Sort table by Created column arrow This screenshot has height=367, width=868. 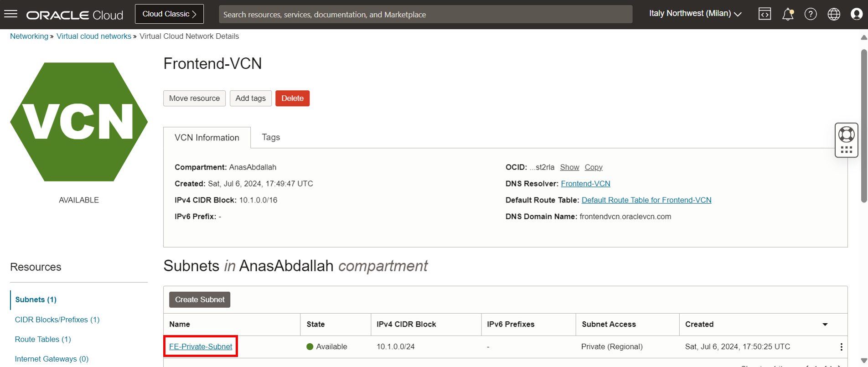click(x=825, y=325)
